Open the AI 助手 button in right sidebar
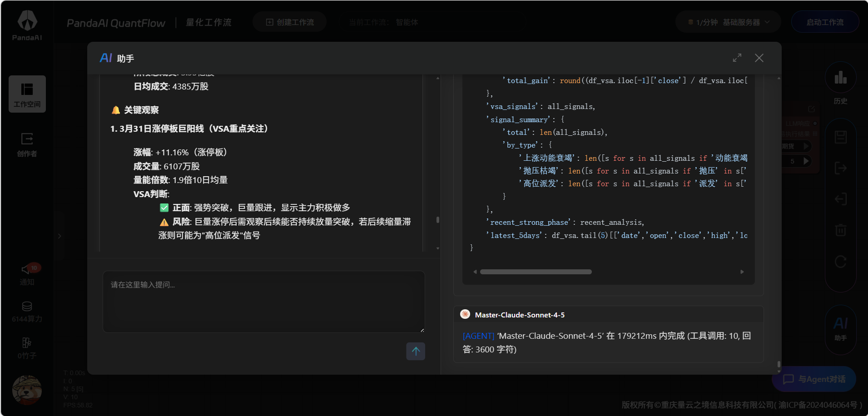 (840, 328)
